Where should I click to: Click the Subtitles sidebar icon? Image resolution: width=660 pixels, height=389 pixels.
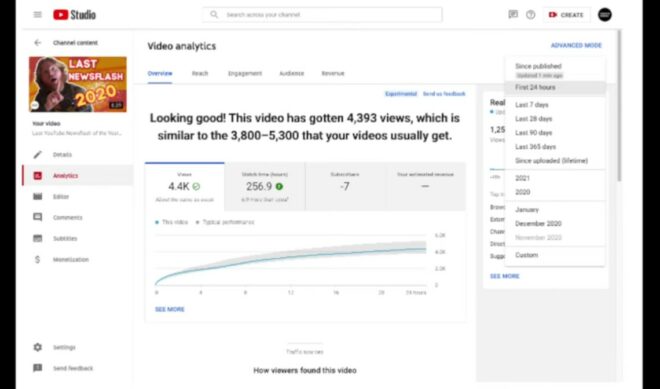pyautogui.click(x=37, y=238)
